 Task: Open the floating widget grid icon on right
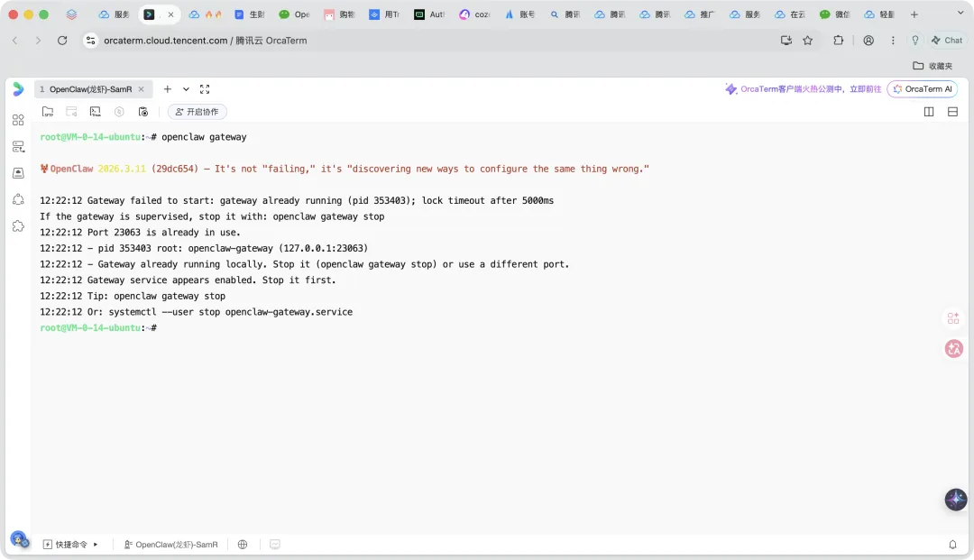[x=953, y=319]
